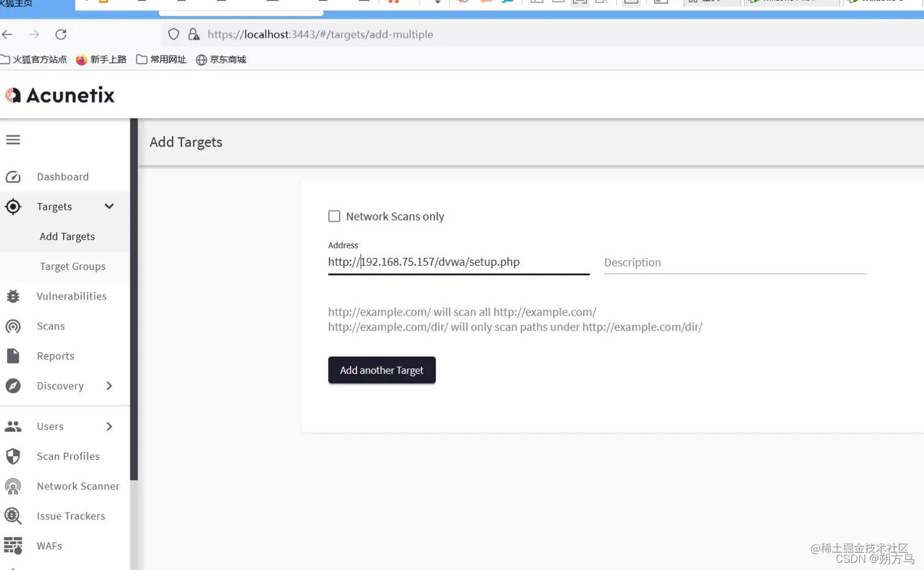Open the Reports section
Screen dimensions: 924x570
pos(56,356)
